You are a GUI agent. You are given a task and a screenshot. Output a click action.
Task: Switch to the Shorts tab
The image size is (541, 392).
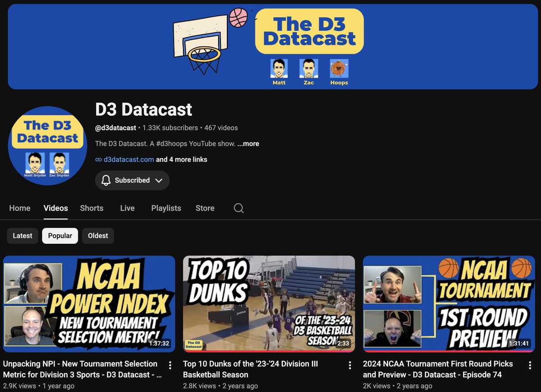(92, 208)
